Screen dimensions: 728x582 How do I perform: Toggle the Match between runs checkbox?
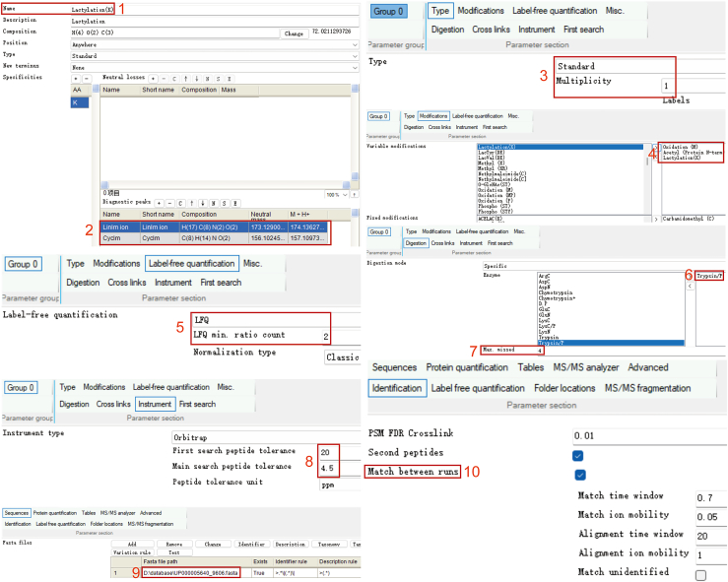pyautogui.click(x=580, y=475)
